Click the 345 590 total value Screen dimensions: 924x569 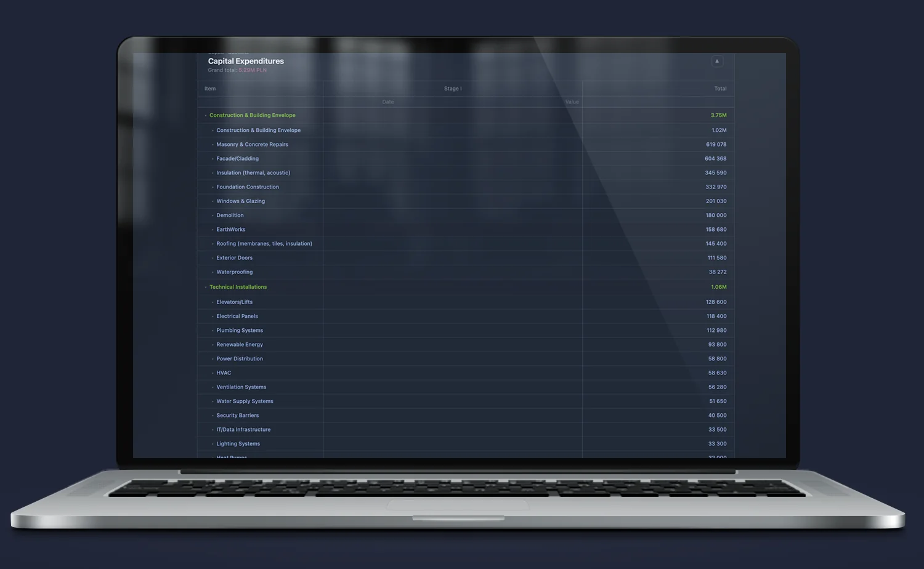coord(716,173)
